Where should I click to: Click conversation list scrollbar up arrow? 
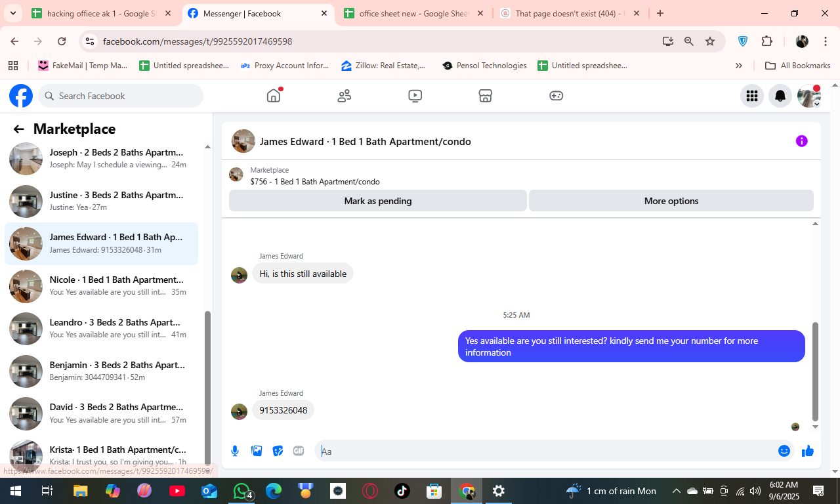(x=208, y=147)
